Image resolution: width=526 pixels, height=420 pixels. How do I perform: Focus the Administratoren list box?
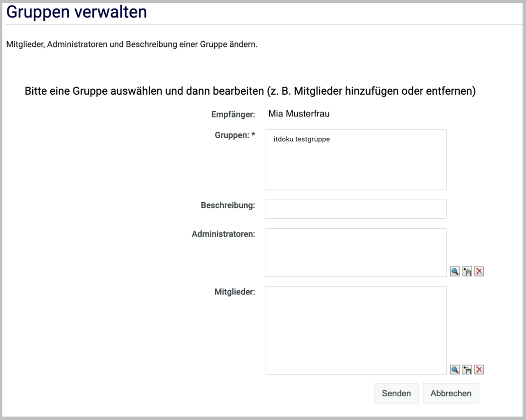[355, 252]
